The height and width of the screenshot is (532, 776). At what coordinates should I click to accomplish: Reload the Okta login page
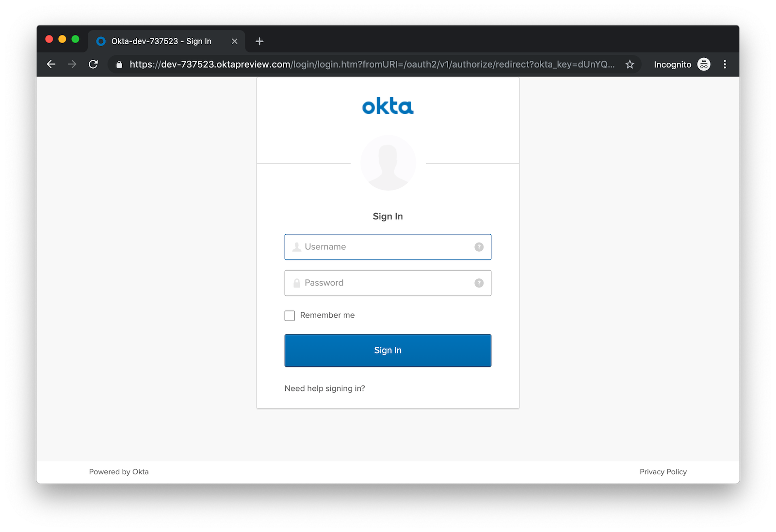pyautogui.click(x=94, y=64)
